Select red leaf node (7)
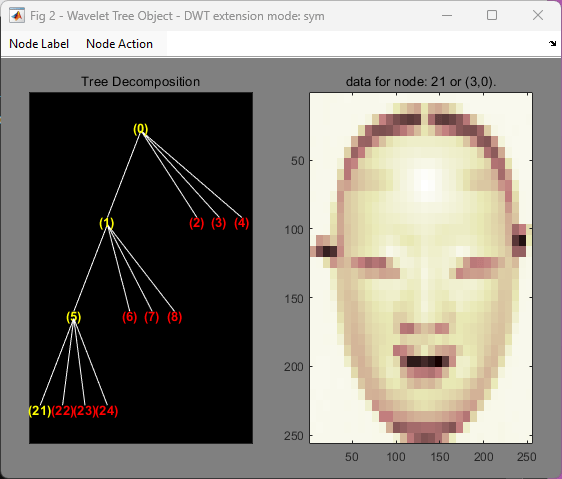The image size is (562, 479). [152, 317]
